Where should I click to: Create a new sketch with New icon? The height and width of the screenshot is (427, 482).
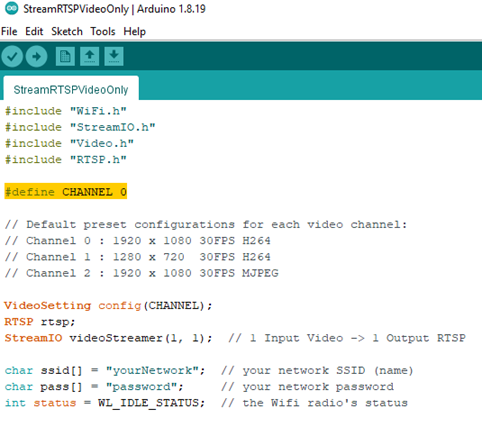65,56
